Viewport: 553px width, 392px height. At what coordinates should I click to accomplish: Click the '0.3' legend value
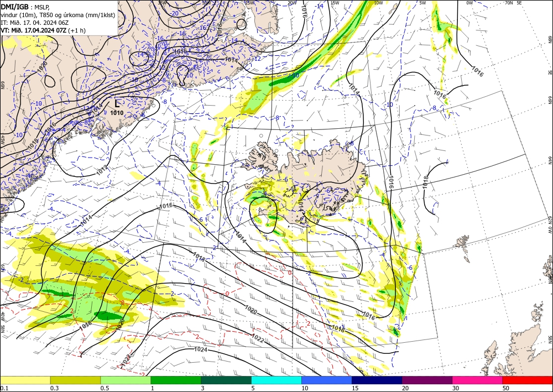(54, 388)
